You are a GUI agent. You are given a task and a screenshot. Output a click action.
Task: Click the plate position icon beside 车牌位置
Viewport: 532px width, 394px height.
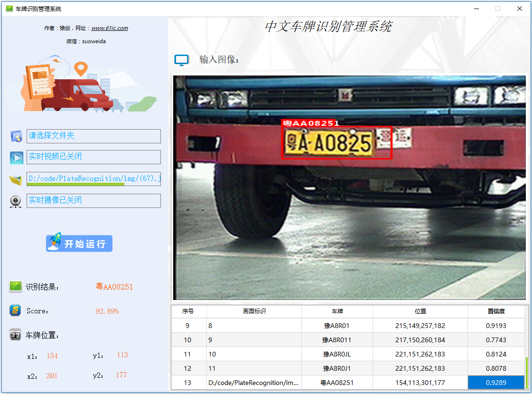(x=15, y=335)
